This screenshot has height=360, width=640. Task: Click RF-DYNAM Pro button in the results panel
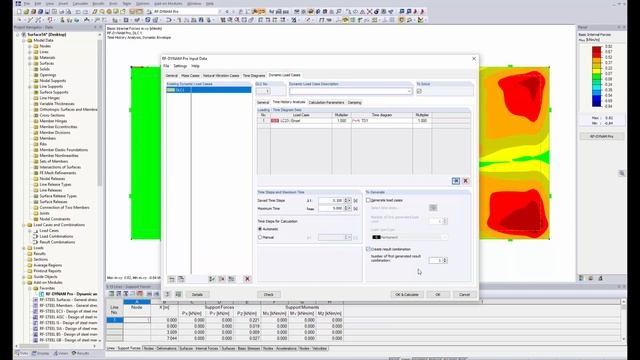(602, 136)
